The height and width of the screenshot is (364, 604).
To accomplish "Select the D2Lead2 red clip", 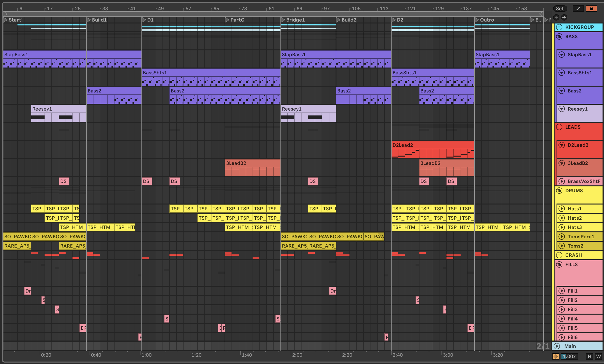I will [x=432, y=145].
